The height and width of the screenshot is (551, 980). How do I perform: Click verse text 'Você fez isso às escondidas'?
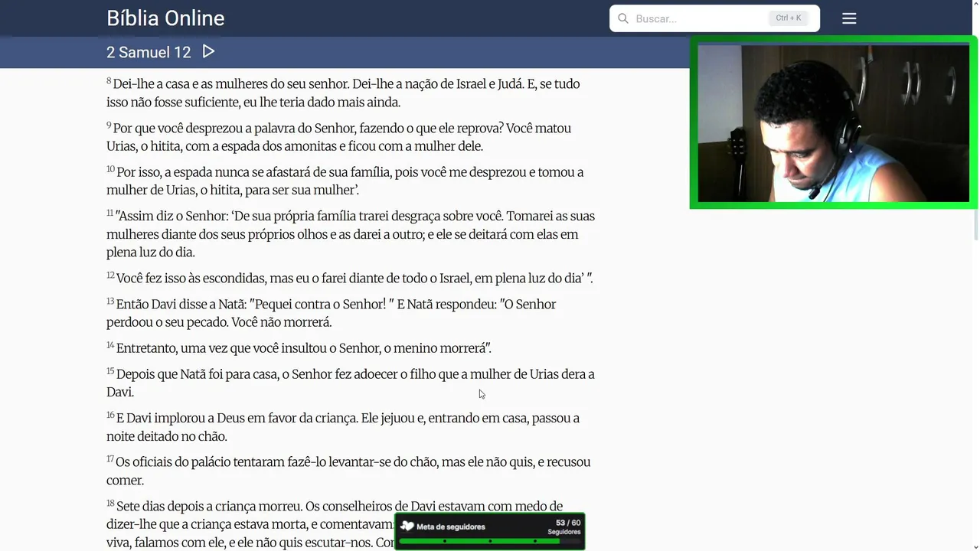[x=191, y=279]
